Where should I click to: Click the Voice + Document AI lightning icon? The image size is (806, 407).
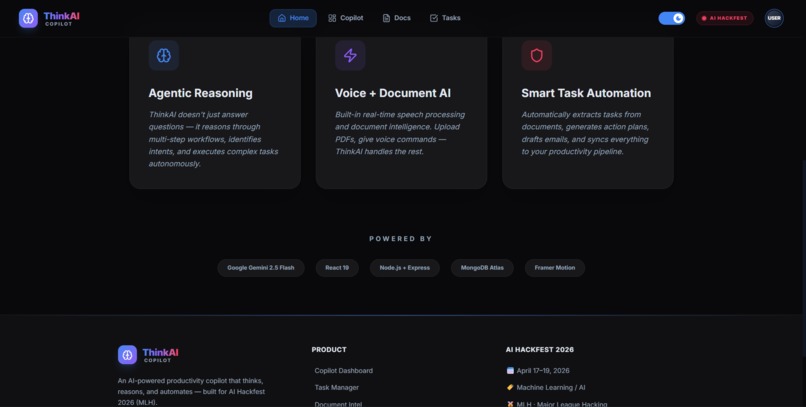[350, 55]
